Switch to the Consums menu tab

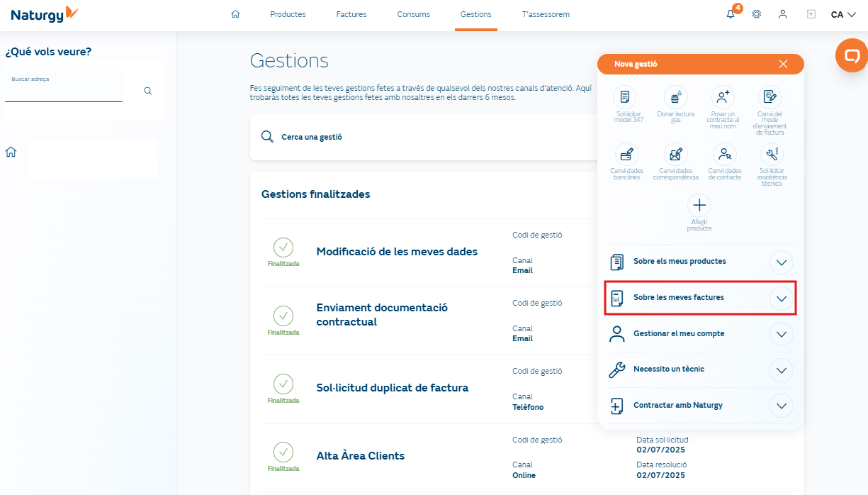coord(413,14)
